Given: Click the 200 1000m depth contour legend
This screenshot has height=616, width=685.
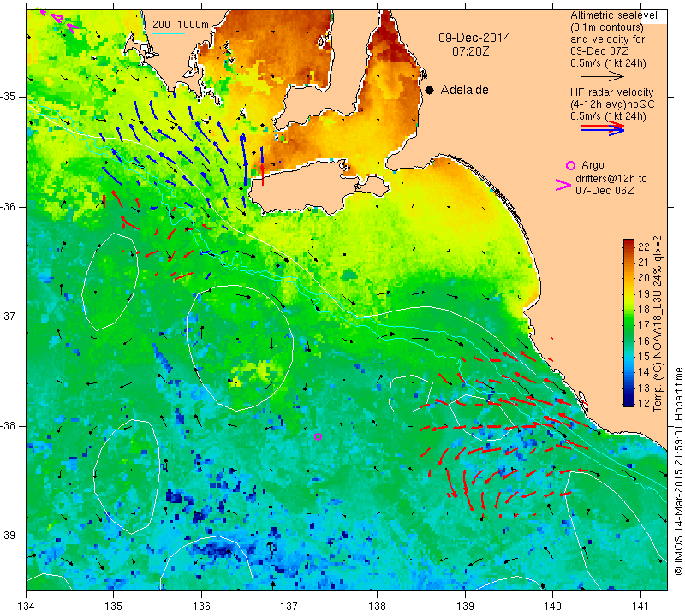Looking at the screenshot, I should click(181, 25).
